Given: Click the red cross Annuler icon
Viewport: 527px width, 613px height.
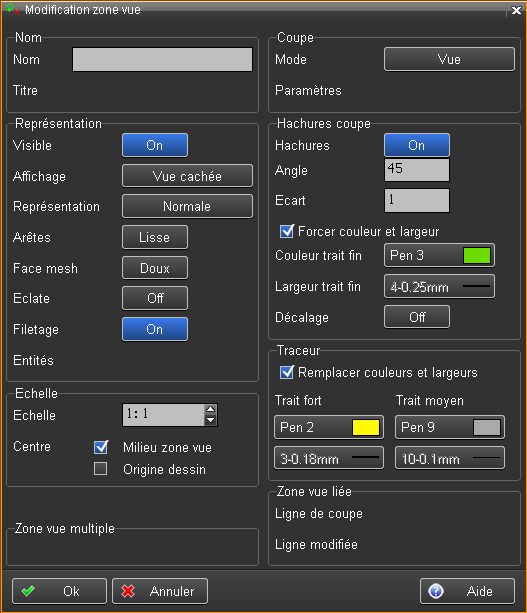Looking at the screenshot, I should pos(128,591).
